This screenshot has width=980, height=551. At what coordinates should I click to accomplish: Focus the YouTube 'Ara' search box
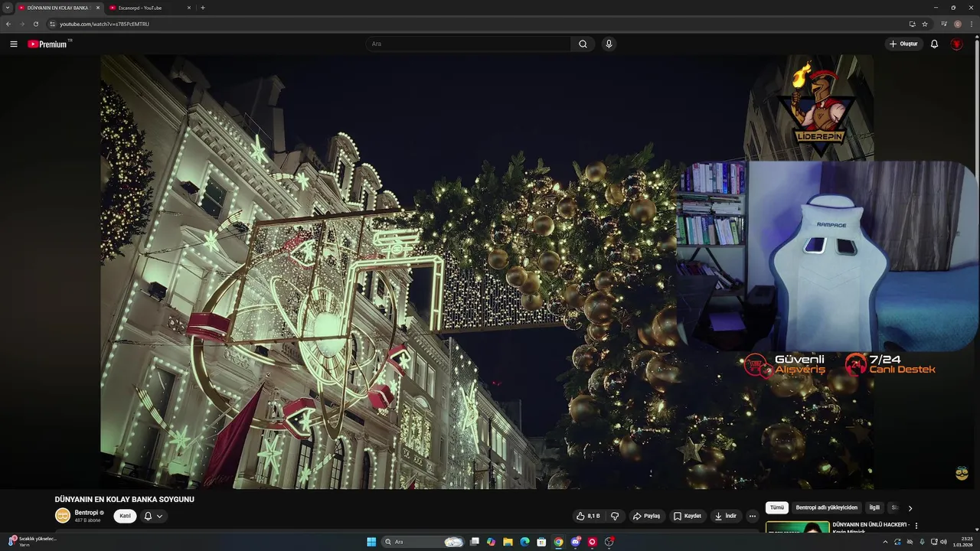pyautogui.click(x=468, y=44)
